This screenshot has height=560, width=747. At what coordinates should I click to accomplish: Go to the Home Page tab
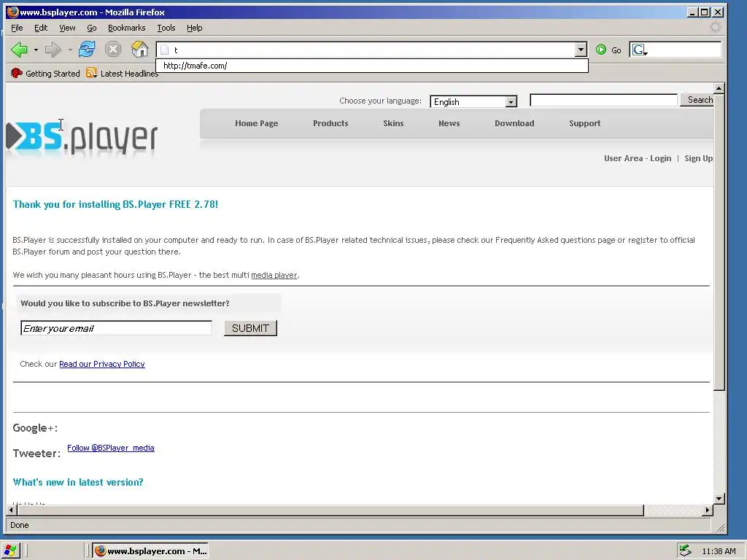256,123
